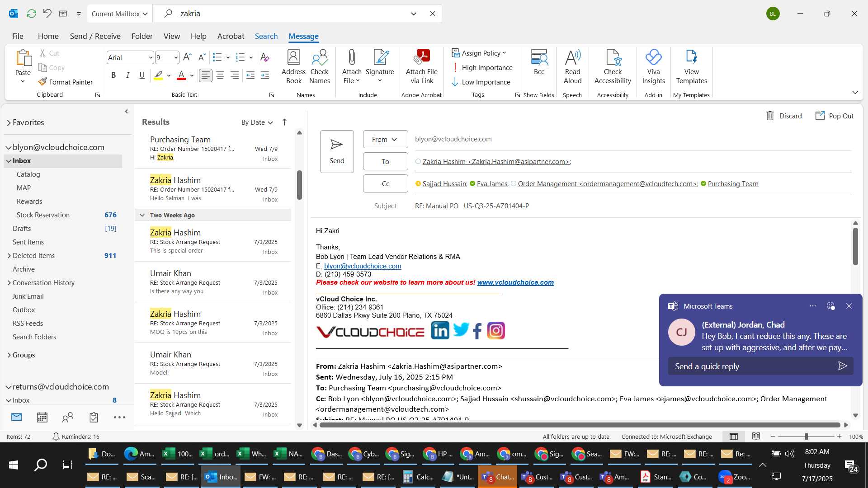The width and height of the screenshot is (868, 488).
Task: Decrease the indent
Action: pyautogui.click(x=250, y=75)
